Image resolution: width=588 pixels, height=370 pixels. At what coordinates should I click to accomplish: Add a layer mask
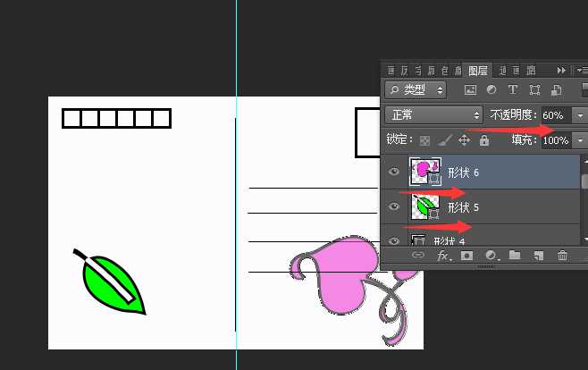point(466,256)
